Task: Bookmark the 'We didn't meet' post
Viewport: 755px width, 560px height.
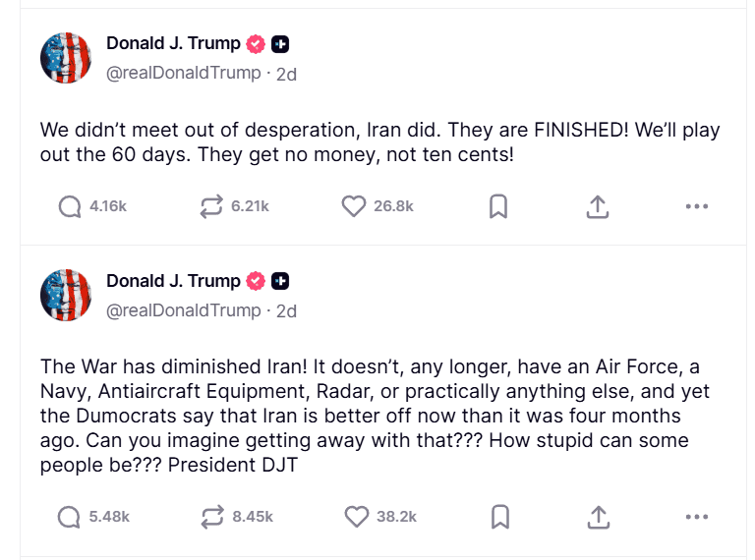Action: tap(498, 206)
